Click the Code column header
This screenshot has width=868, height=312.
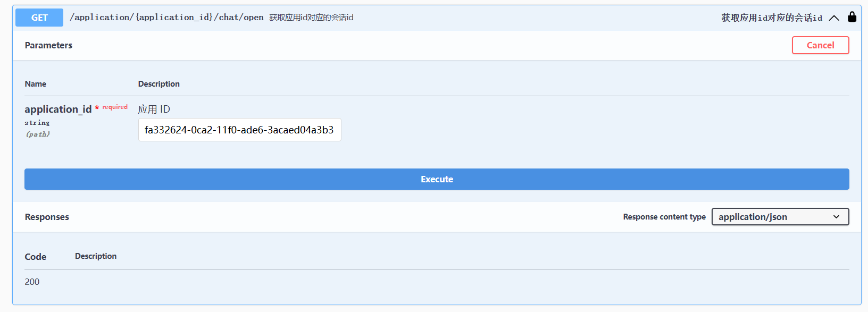click(35, 257)
